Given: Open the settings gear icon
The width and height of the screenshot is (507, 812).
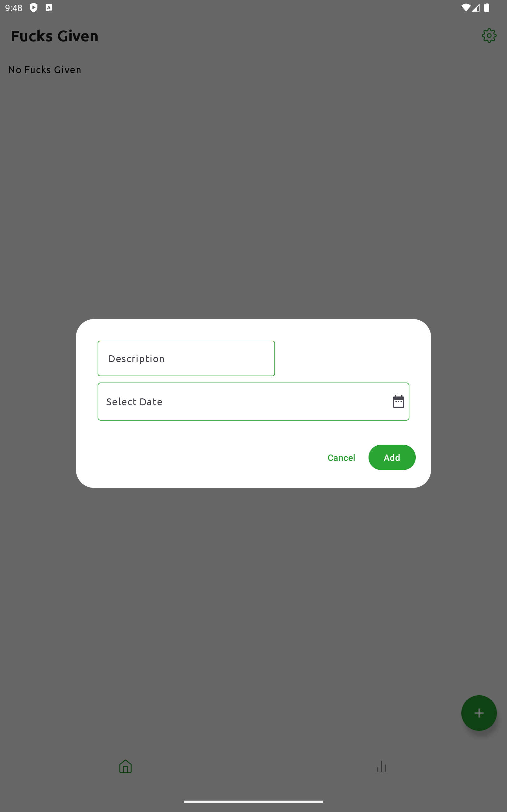Looking at the screenshot, I should [489, 36].
